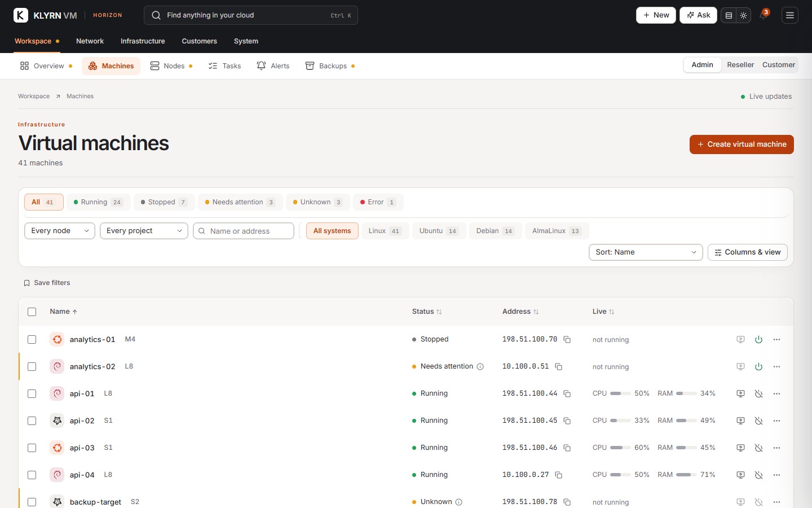This screenshot has height=508, width=812.
Task: Open the Sort: Name dropdown
Action: [x=646, y=252]
